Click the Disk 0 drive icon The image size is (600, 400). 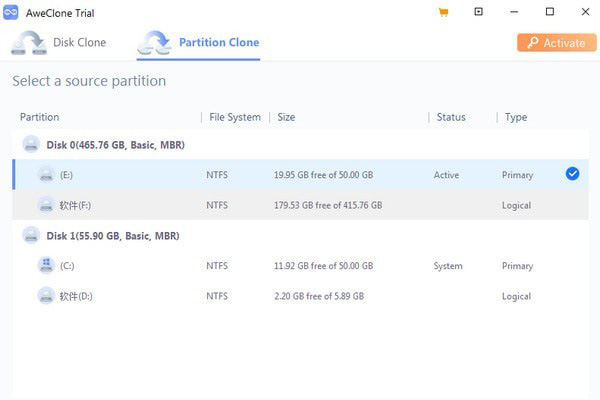[31, 145]
